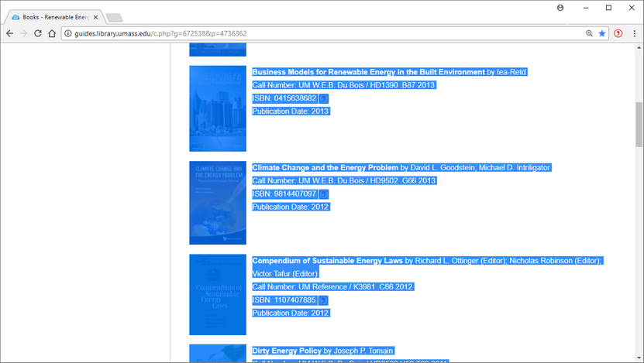644x363 pixels.
Task: Open the browser home page
Action: pos(52,33)
